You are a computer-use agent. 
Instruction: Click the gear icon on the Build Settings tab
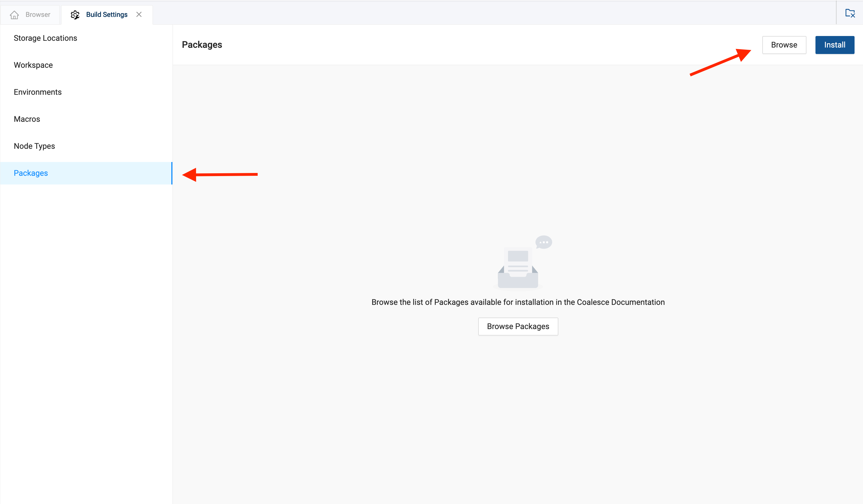coord(75,15)
